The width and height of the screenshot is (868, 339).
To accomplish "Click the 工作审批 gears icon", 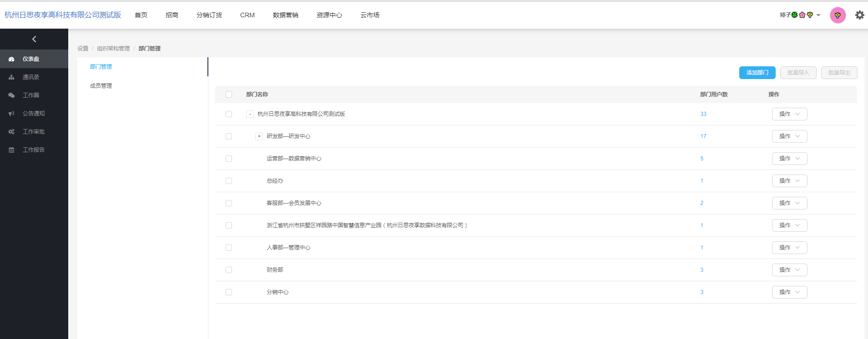I will 11,132.
